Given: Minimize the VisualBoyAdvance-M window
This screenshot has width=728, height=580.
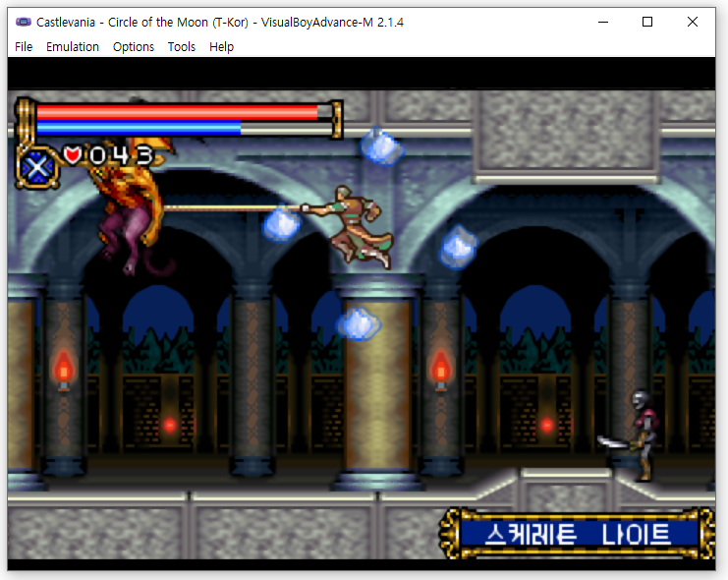Looking at the screenshot, I should (603, 22).
